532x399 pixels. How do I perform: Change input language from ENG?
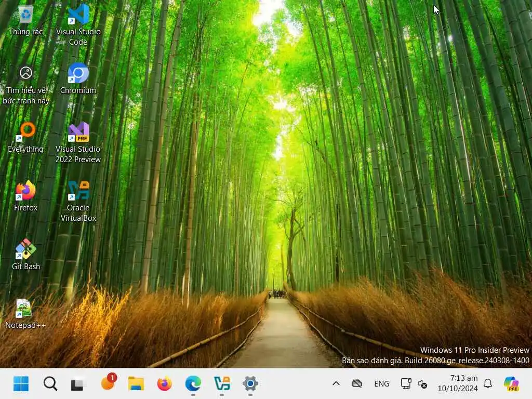[382, 384]
